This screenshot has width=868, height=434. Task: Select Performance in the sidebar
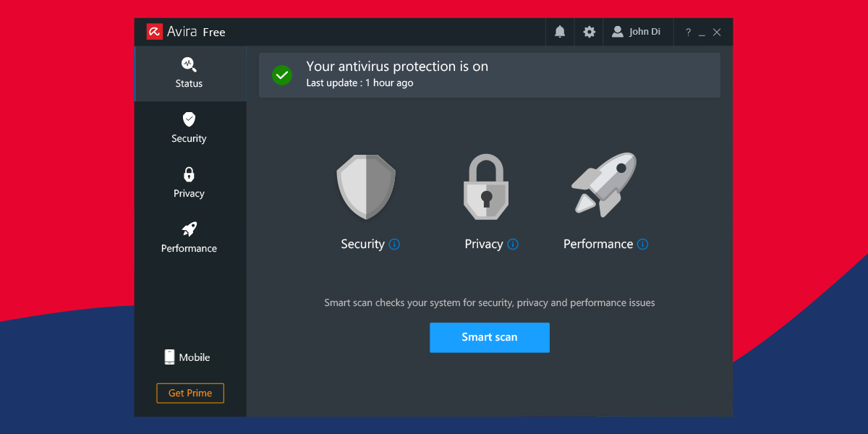pos(189,239)
